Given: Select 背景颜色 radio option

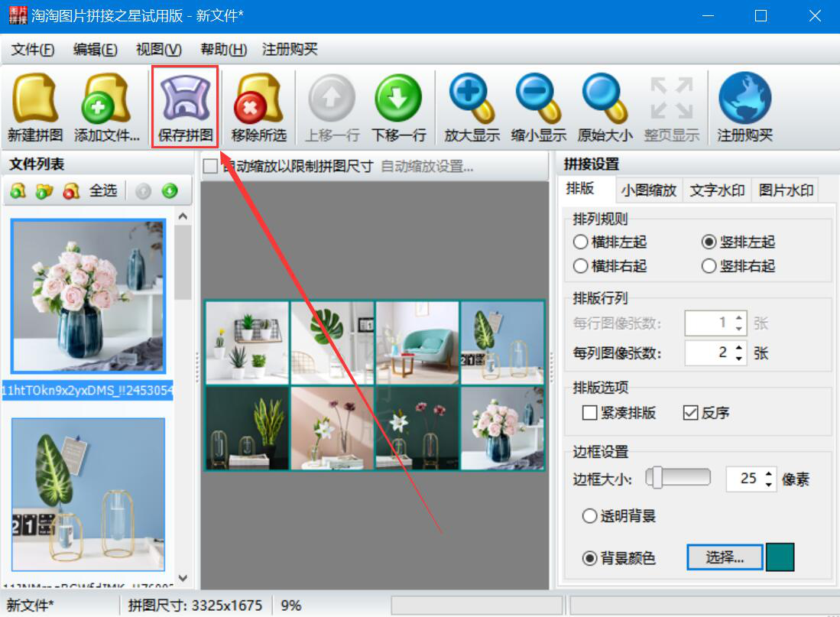Looking at the screenshot, I should [x=589, y=558].
